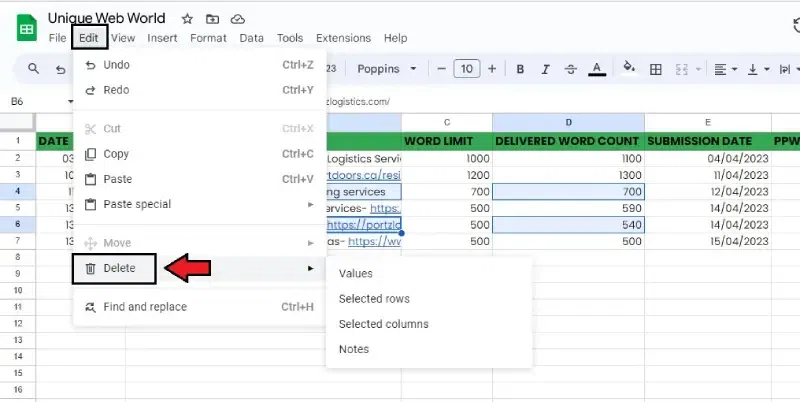The height and width of the screenshot is (402, 800).
Task: Open the Edit menu
Action: 89,38
